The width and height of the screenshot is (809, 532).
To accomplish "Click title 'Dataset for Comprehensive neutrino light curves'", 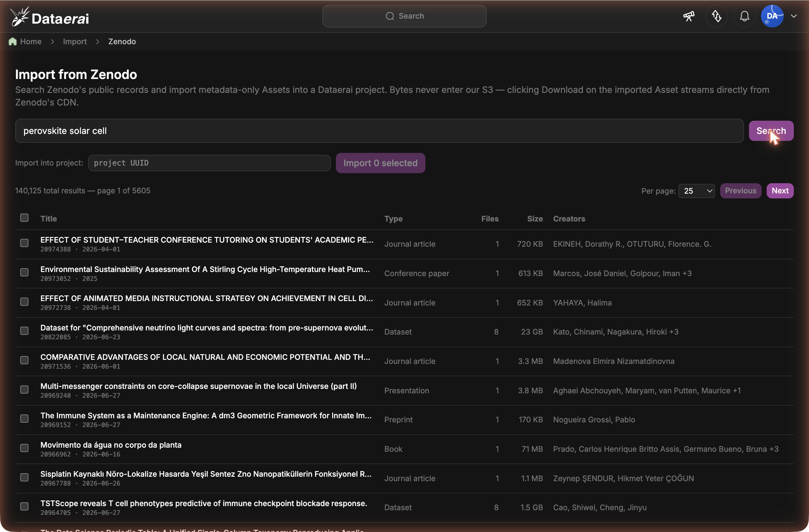I will 207,328.
